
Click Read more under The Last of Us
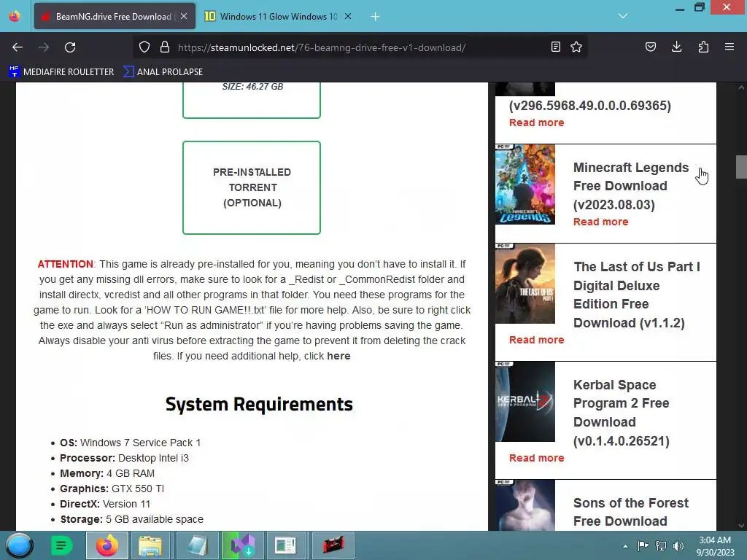(536, 340)
